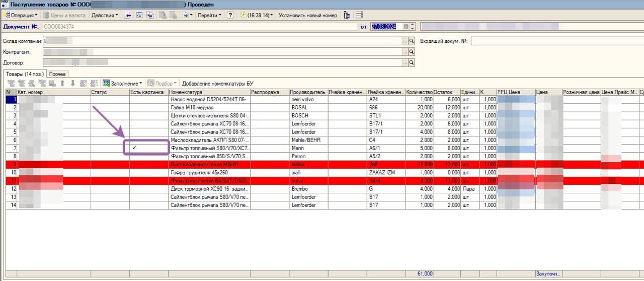Viewport: 644px width, 281px height.
Task: Click the date field 27.03.2024
Action: [386, 27]
